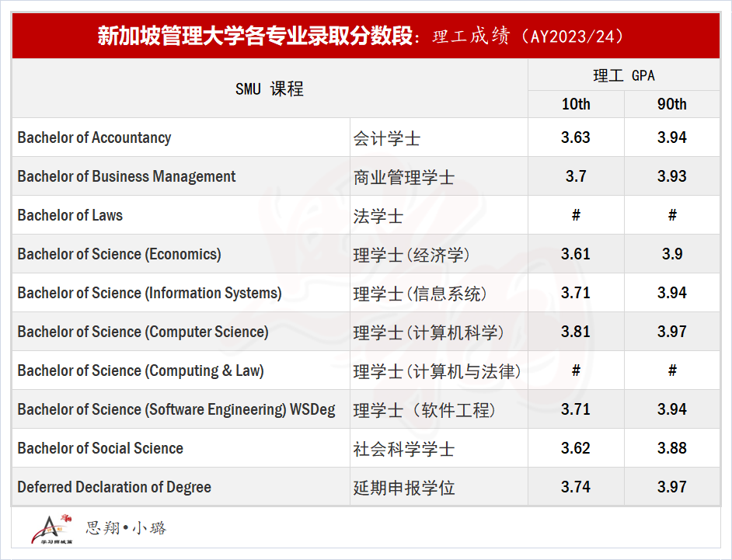Select Accountancy's 10th percentile value 3.63
The width and height of the screenshot is (732, 560).
[576, 137]
